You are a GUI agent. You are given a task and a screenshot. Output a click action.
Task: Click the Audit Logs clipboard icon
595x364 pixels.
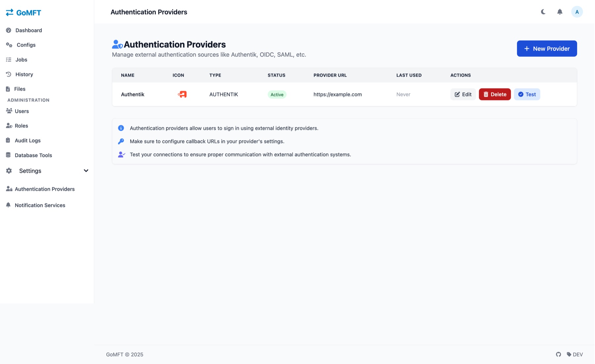pyautogui.click(x=8, y=140)
